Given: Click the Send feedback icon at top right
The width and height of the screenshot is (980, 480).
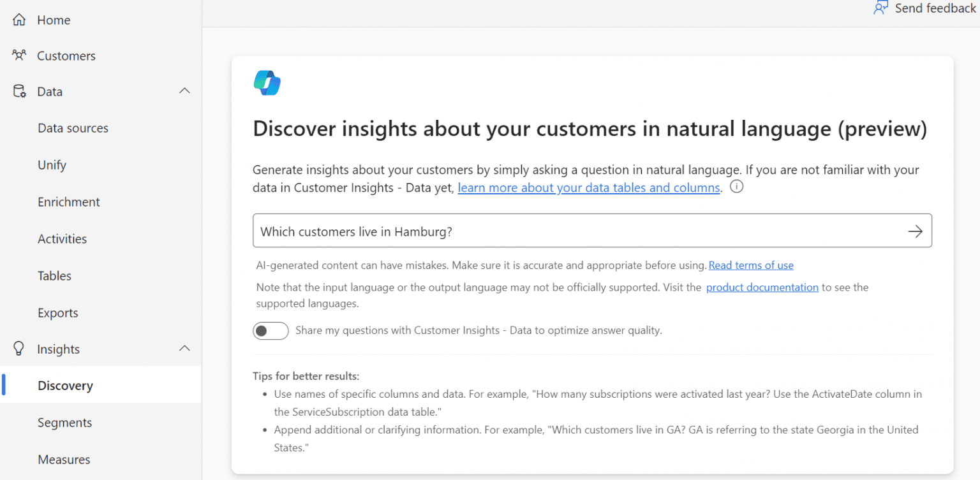Looking at the screenshot, I should coord(882,8).
